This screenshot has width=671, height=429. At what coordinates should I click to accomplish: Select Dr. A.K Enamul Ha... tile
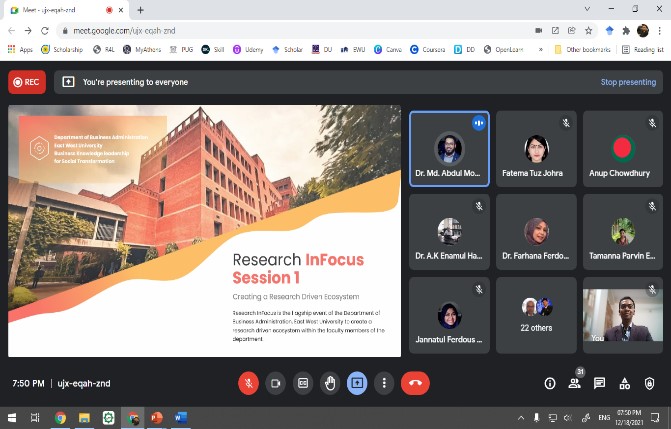(x=449, y=232)
